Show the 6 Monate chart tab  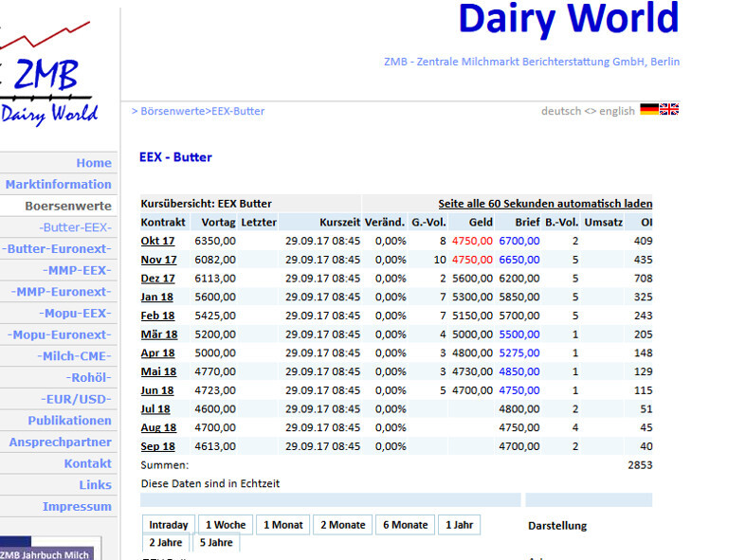tap(405, 525)
